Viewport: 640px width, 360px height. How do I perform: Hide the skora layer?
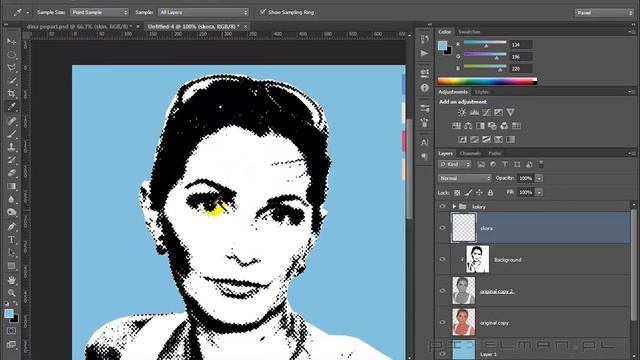tap(442, 228)
